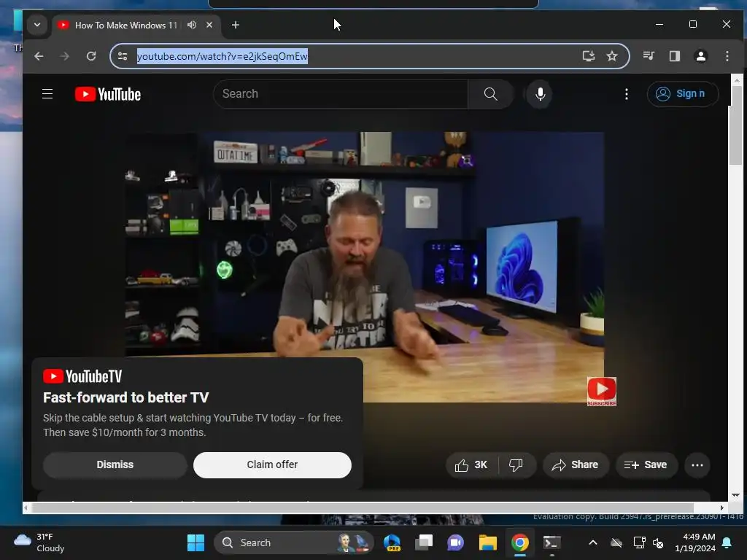Click the Subscribe watermark in video

click(x=602, y=392)
